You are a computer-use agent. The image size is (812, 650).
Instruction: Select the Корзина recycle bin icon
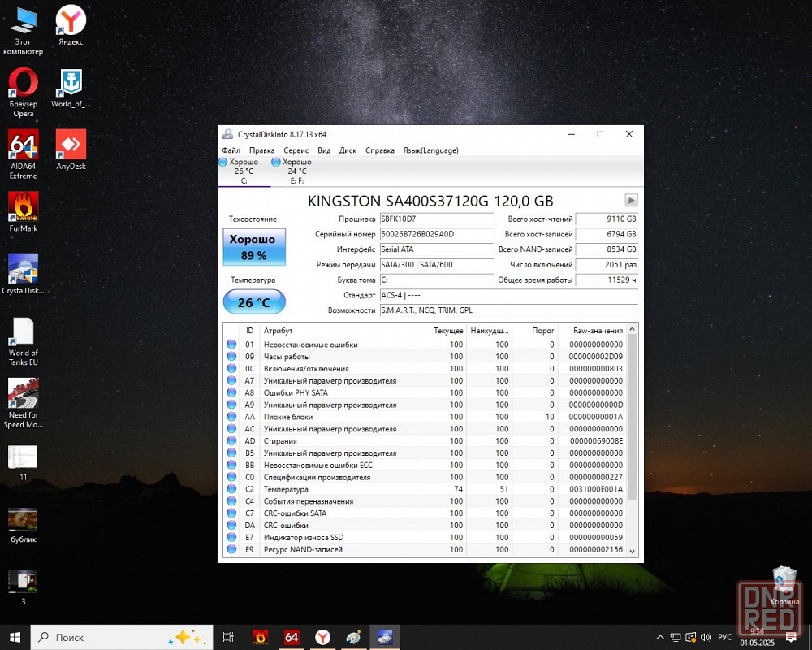pos(784,586)
